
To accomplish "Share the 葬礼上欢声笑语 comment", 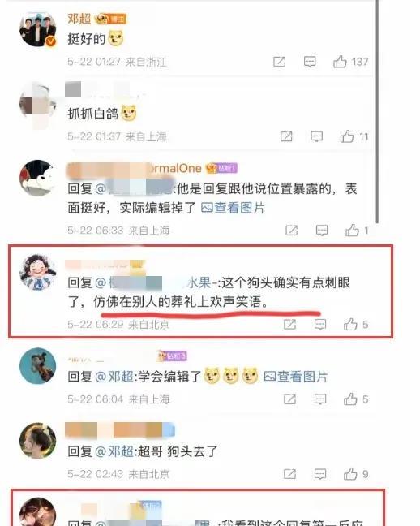I will tap(289, 325).
